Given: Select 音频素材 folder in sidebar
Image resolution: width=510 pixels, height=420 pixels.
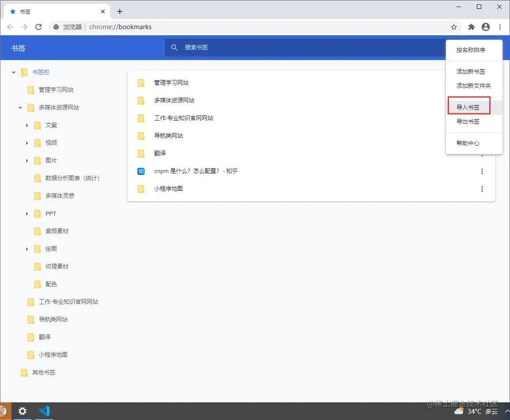Looking at the screenshot, I should tap(57, 231).
